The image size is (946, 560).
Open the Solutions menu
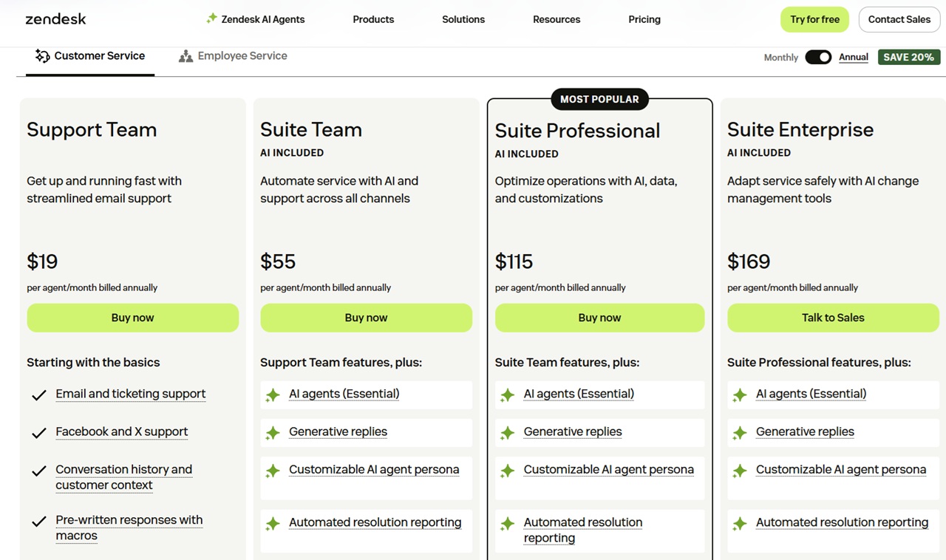tap(463, 19)
